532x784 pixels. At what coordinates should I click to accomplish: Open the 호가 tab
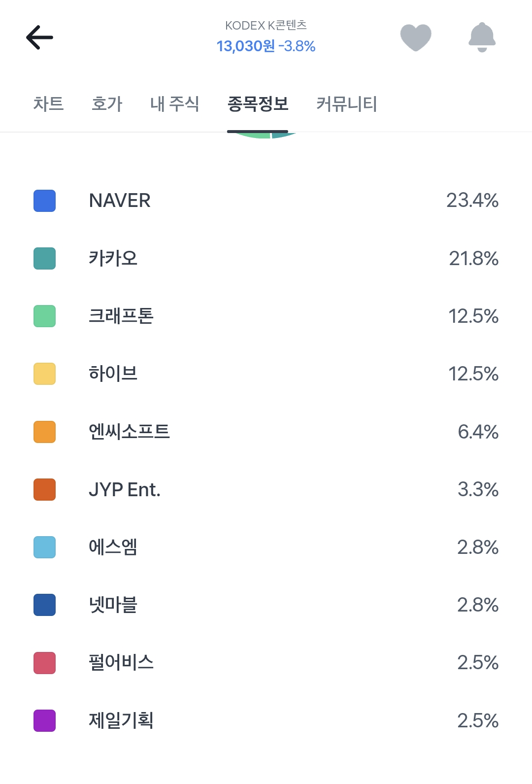(x=107, y=104)
